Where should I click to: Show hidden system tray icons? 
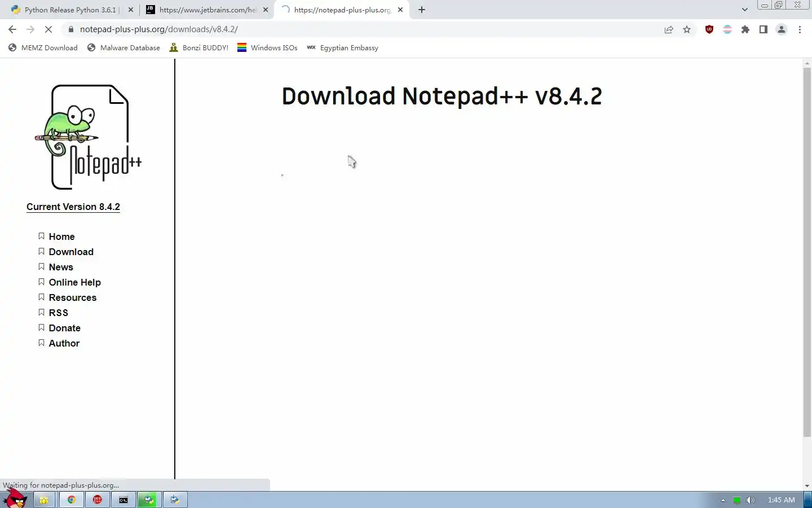723,500
